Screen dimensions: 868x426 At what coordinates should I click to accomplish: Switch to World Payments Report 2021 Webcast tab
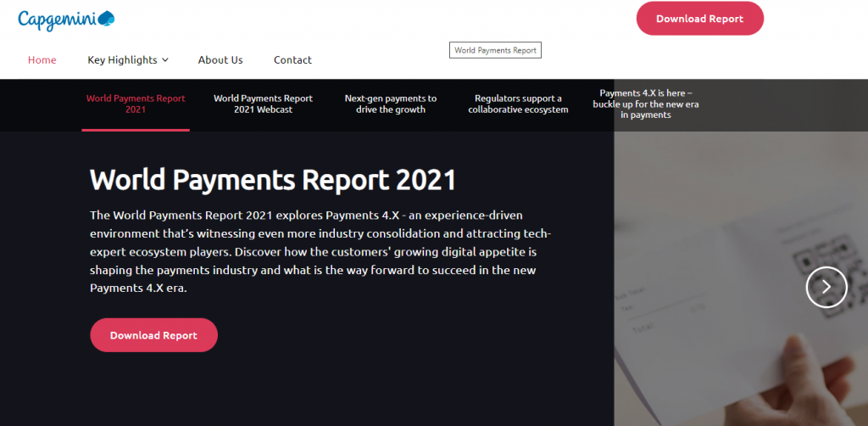[263, 104]
